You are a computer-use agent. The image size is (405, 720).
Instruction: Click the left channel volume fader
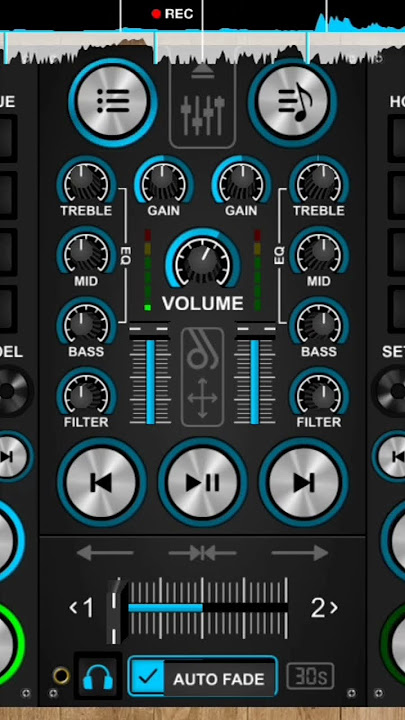click(150, 374)
